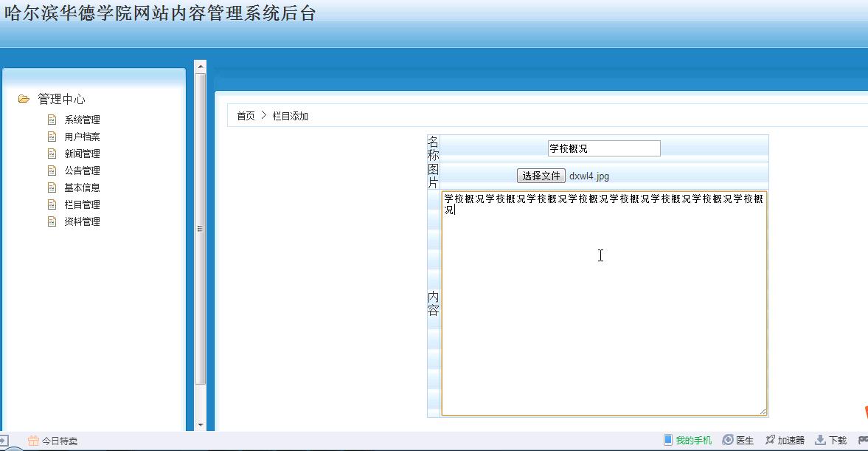Open 栏目管理 in the sidebar

pos(82,204)
